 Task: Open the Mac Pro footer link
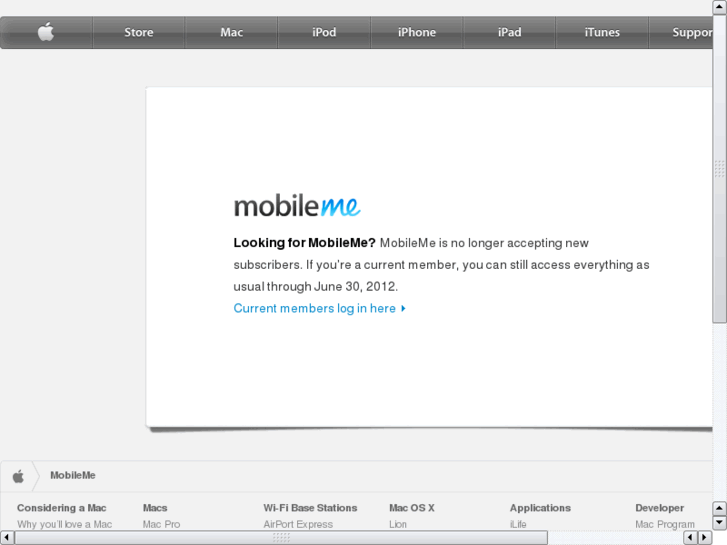coord(161,524)
